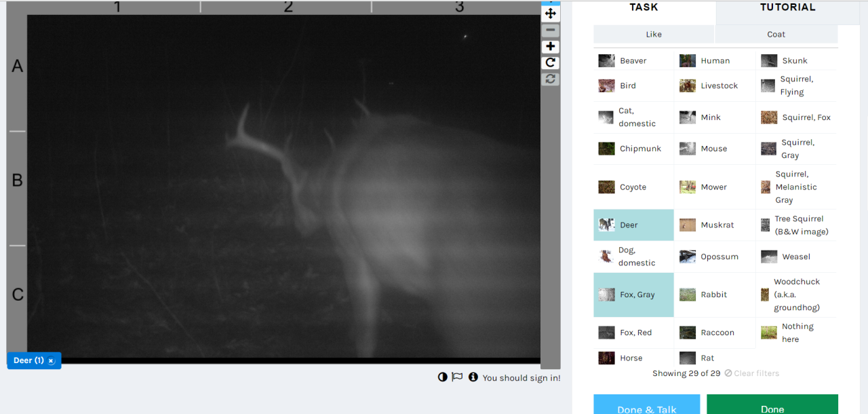Remove the Deer (1) tag
The width and height of the screenshot is (868, 414).
coord(51,360)
